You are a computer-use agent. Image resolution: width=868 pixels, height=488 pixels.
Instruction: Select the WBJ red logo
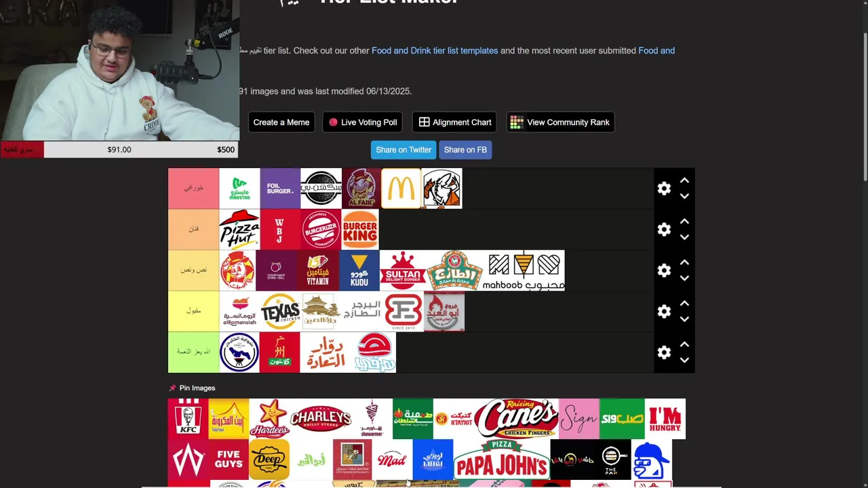coord(280,230)
